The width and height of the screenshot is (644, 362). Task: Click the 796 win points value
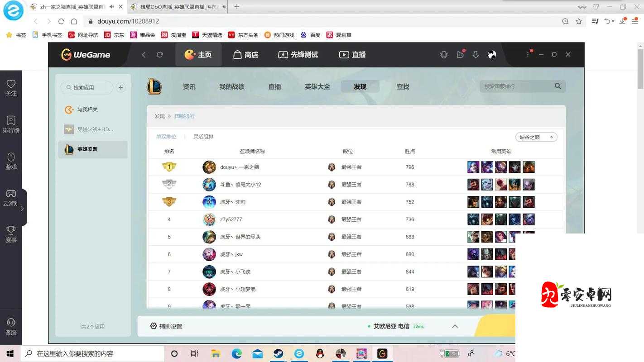(x=410, y=167)
